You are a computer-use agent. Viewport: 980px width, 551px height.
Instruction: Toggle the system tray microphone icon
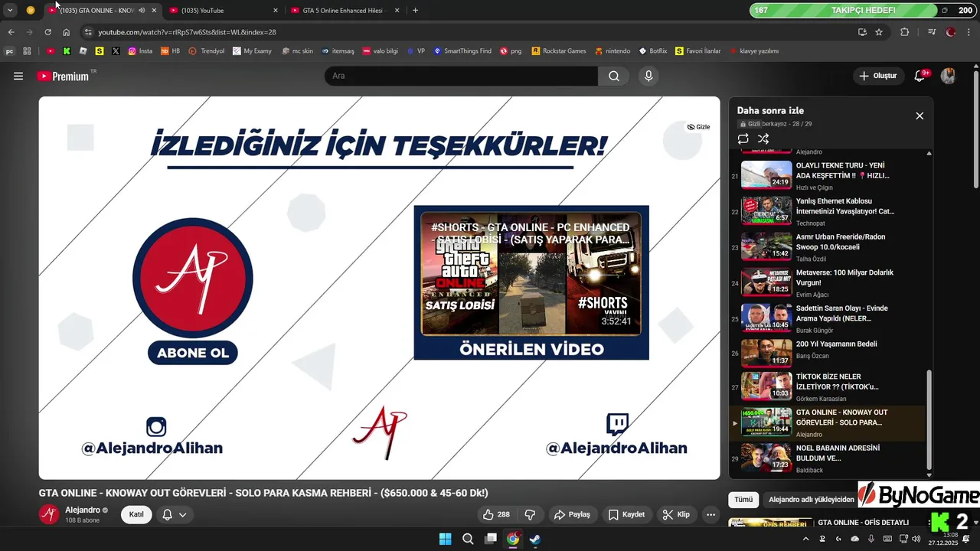pyautogui.click(x=871, y=539)
